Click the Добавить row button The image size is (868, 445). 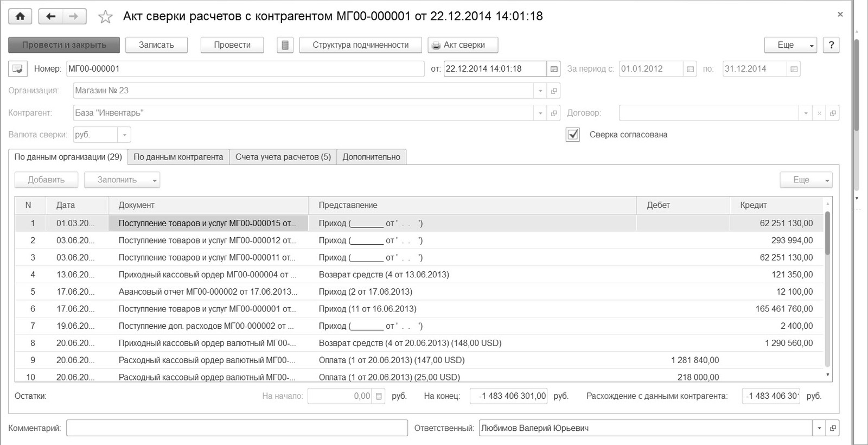pos(46,180)
